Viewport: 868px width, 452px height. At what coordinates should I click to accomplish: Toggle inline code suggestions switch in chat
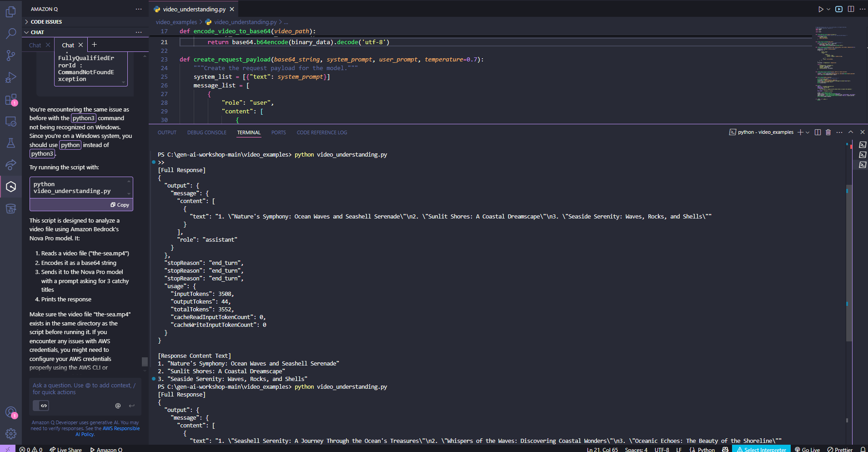[41, 406]
